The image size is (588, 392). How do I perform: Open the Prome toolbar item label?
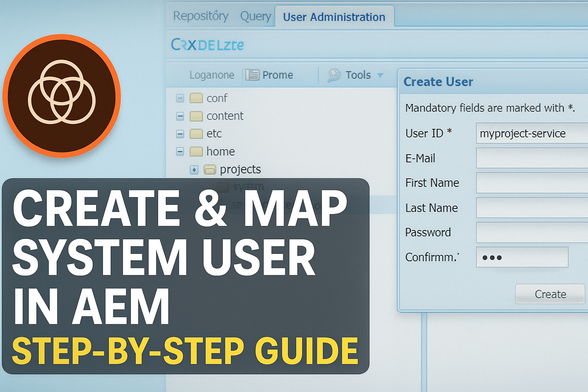click(278, 75)
